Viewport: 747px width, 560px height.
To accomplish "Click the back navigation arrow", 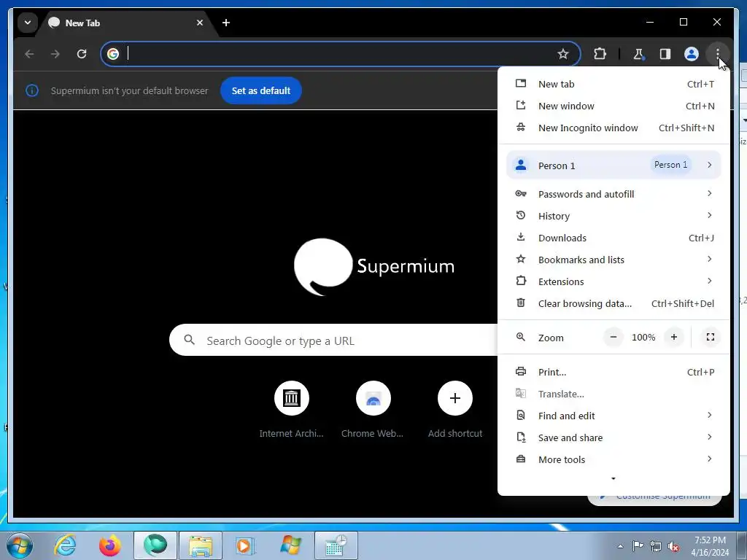I will [x=29, y=54].
